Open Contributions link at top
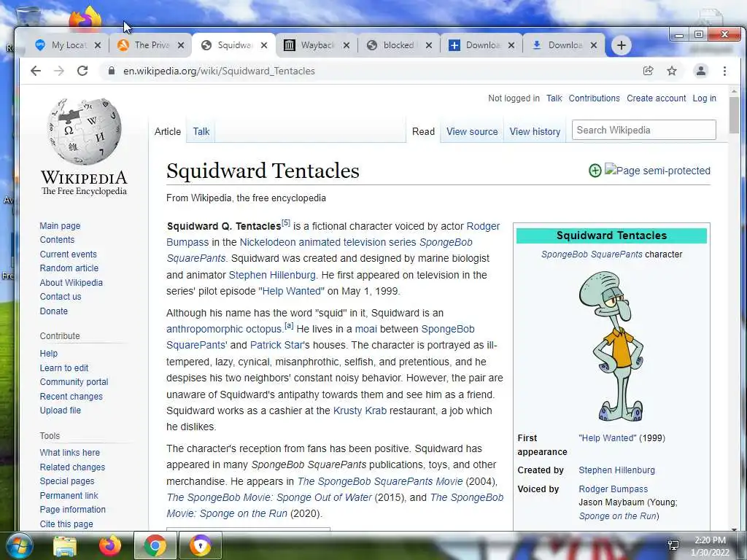The height and width of the screenshot is (560, 747). pos(594,98)
